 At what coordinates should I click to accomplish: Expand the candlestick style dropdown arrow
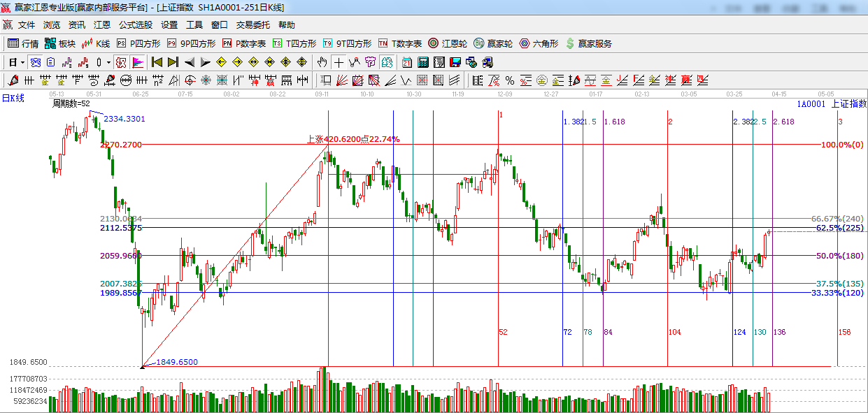108,62
